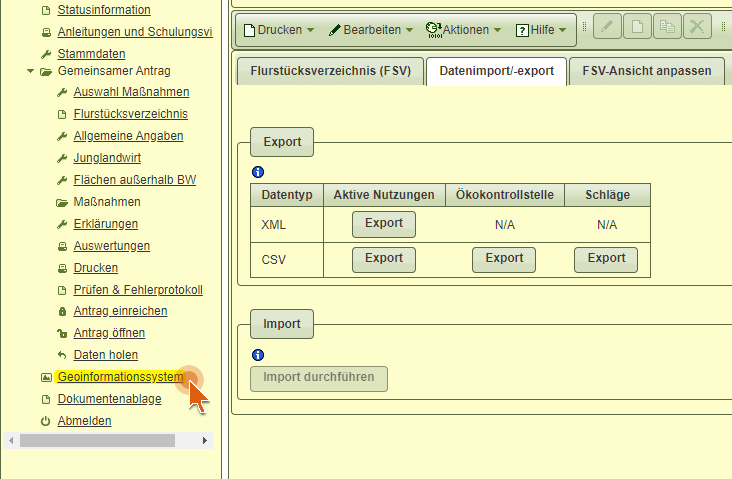Switch to the Flurstücksverzeichnis (FSV) tab
The height and width of the screenshot is (479, 732).
(x=328, y=72)
